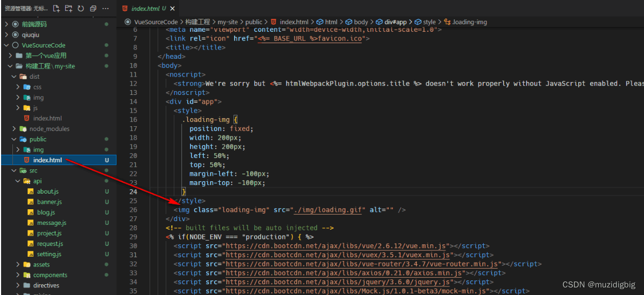Click public in the breadcrumb
This screenshot has width=644, height=295.
pyautogui.click(x=254, y=22)
